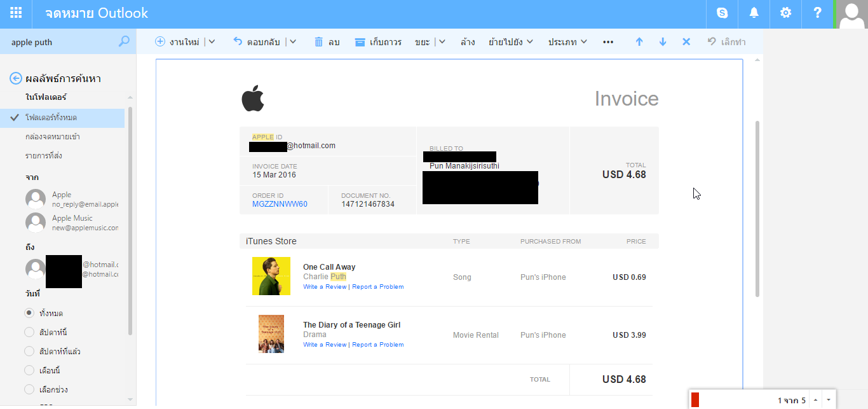Expand the งานใหม่ dropdown arrow
868x409 pixels.
212,42
